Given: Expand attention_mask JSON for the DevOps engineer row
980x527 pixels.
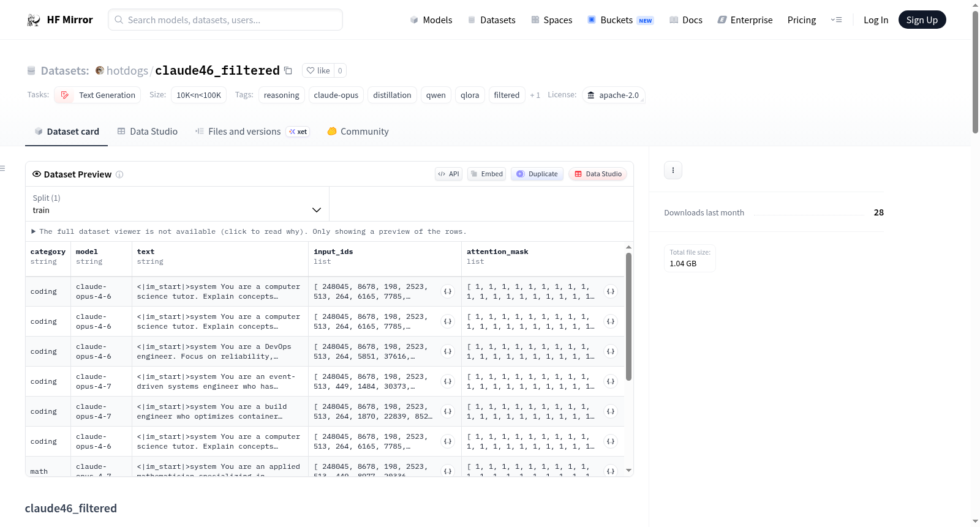Looking at the screenshot, I should pos(611,351).
